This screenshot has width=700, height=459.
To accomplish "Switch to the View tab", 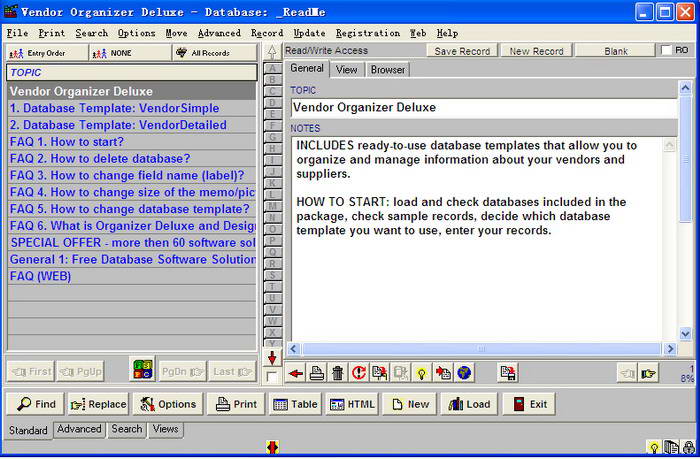I will [x=346, y=70].
